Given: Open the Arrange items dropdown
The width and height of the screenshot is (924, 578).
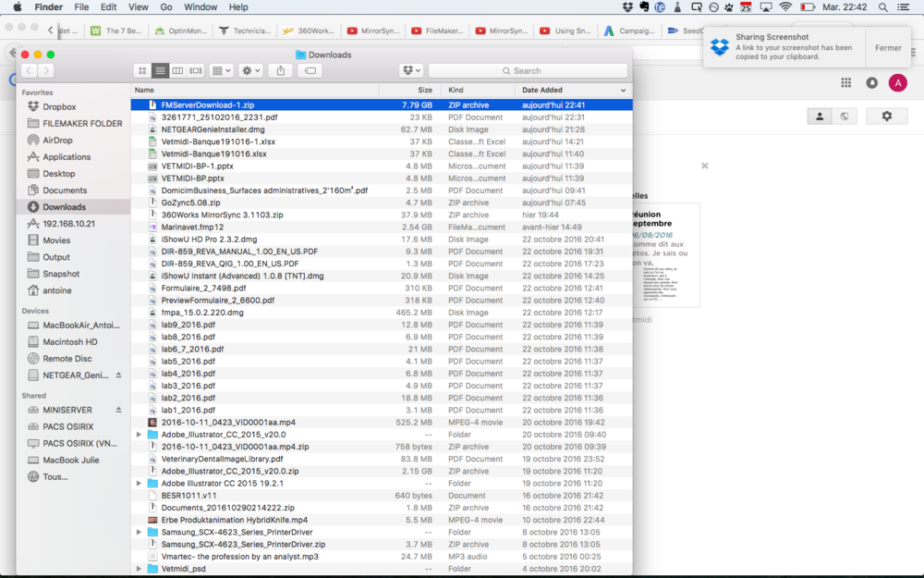Looking at the screenshot, I should pyautogui.click(x=221, y=70).
